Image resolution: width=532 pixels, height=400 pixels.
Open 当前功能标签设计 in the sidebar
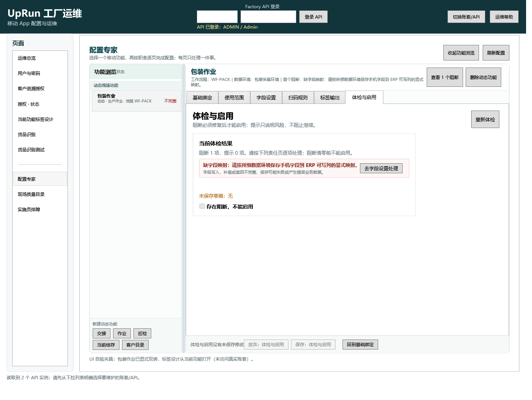(x=40, y=119)
